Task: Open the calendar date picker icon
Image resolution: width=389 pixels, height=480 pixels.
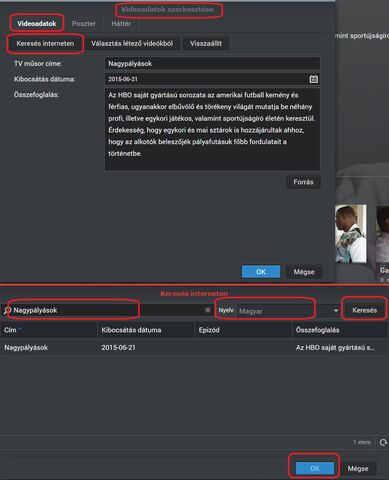Action: pyautogui.click(x=313, y=79)
